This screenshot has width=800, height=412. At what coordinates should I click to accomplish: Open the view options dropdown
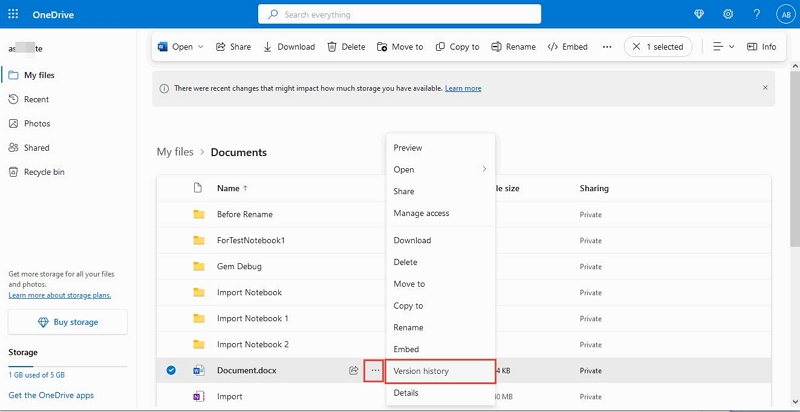(722, 47)
